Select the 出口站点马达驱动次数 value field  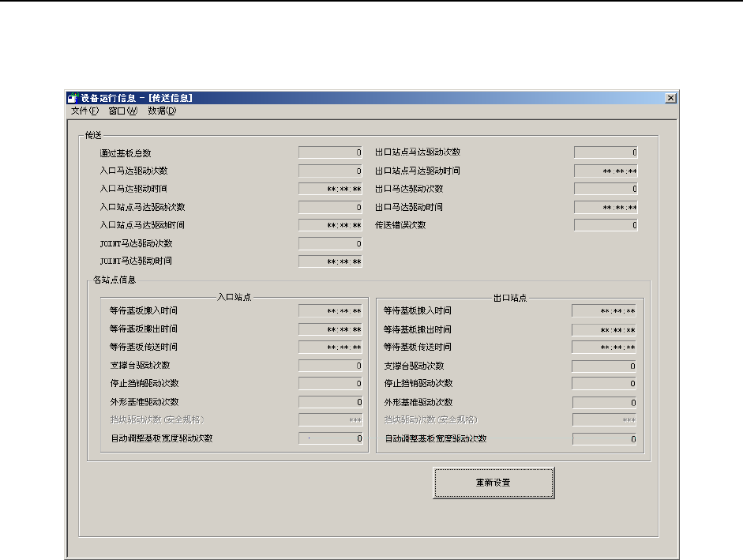click(606, 152)
